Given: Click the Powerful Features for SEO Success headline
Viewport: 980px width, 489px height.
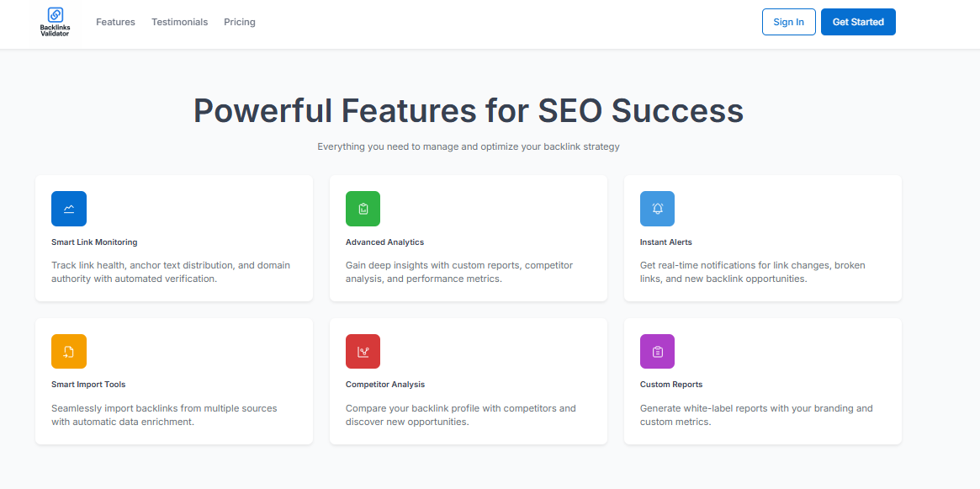Looking at the screenshot, I should tap(469, 111).
